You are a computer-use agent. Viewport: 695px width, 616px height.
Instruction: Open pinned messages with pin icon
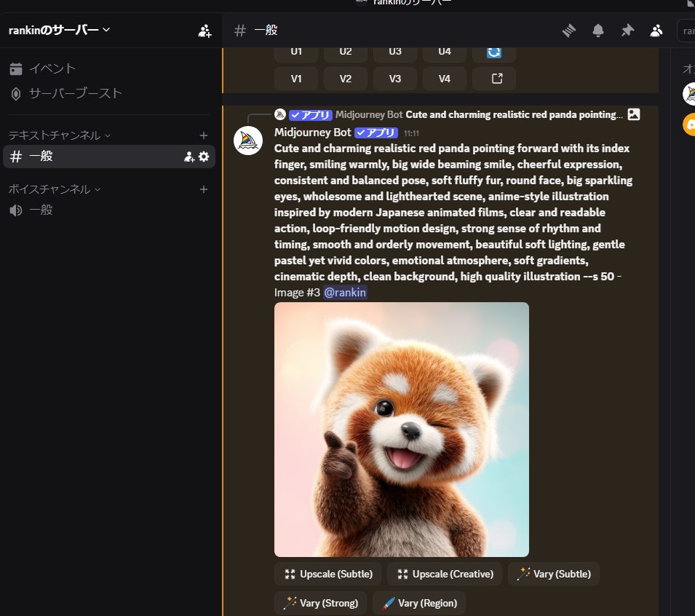[627, 31]
